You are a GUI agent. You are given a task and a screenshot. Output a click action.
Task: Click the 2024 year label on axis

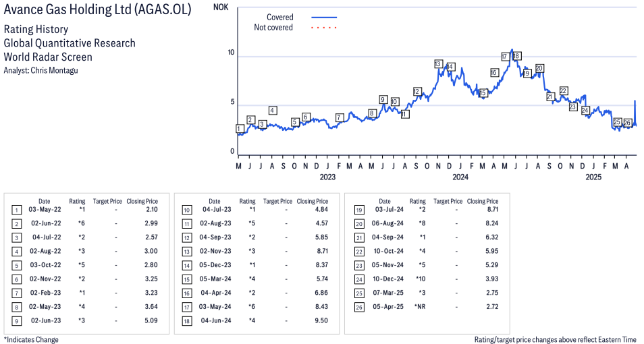460,177
